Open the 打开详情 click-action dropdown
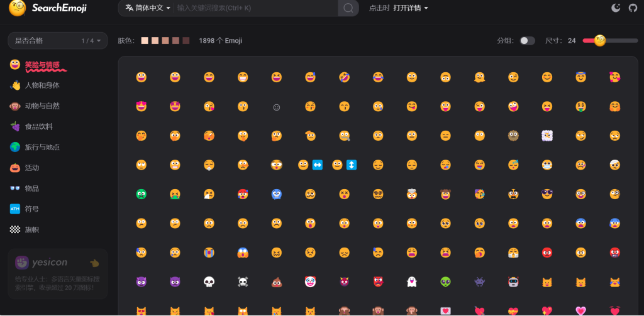The image size is (644, 316). pyautogui.click(x=410, y=8)
